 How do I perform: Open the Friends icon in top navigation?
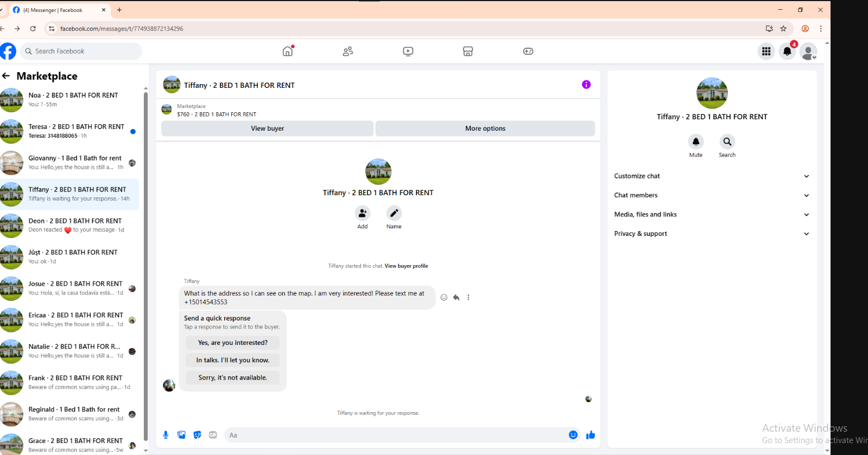(348, 51)
